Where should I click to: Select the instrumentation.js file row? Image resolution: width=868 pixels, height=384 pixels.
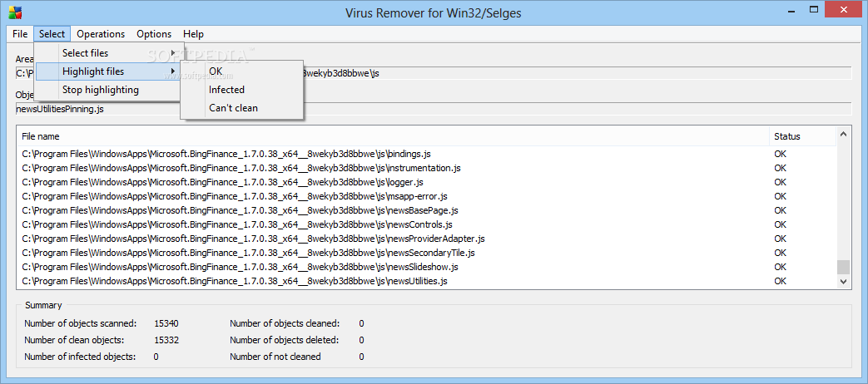tap(426, 168)
